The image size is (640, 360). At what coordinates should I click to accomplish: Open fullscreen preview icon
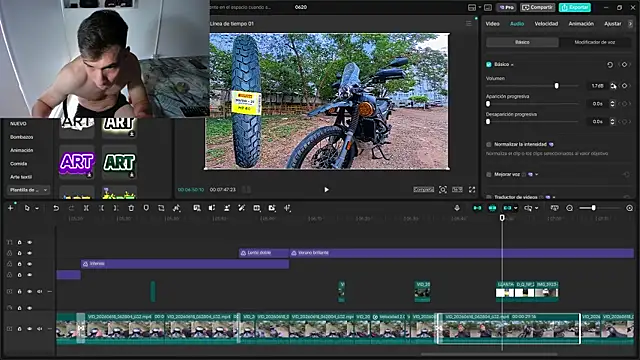pos(472,189)
